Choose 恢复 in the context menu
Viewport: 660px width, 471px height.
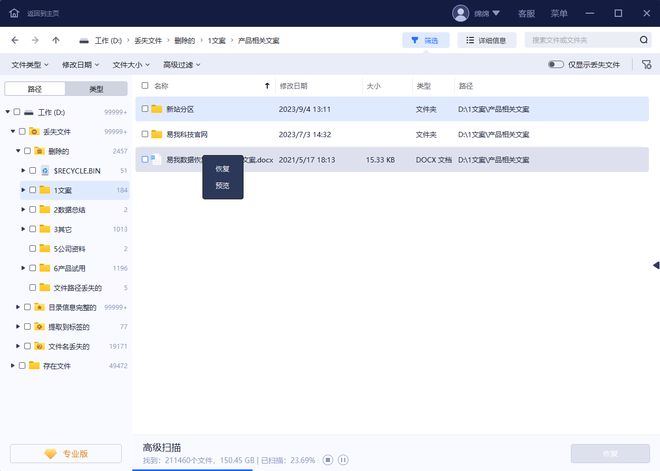(x=222, y=169)
